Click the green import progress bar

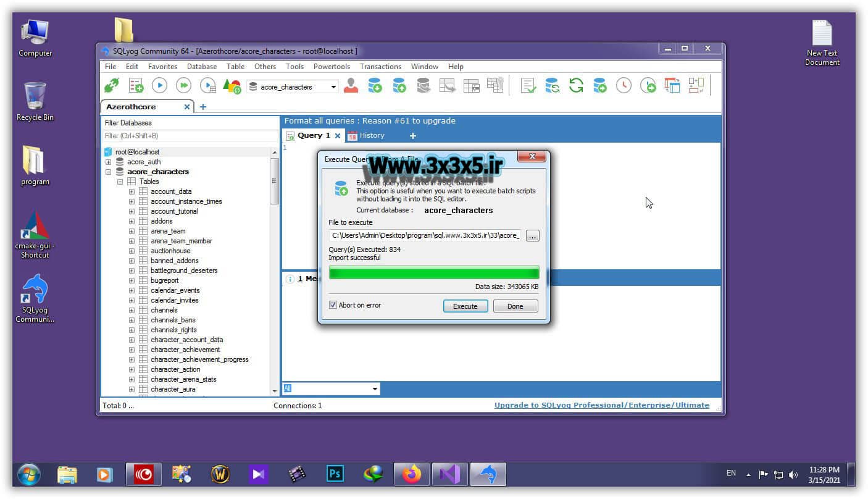pyautogui.click(x=434, y=272)
